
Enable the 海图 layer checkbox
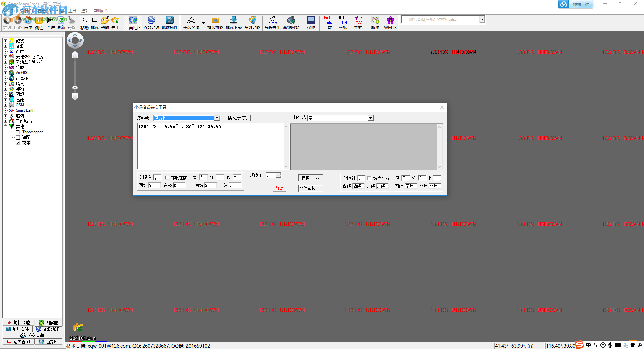pos(18,137)
